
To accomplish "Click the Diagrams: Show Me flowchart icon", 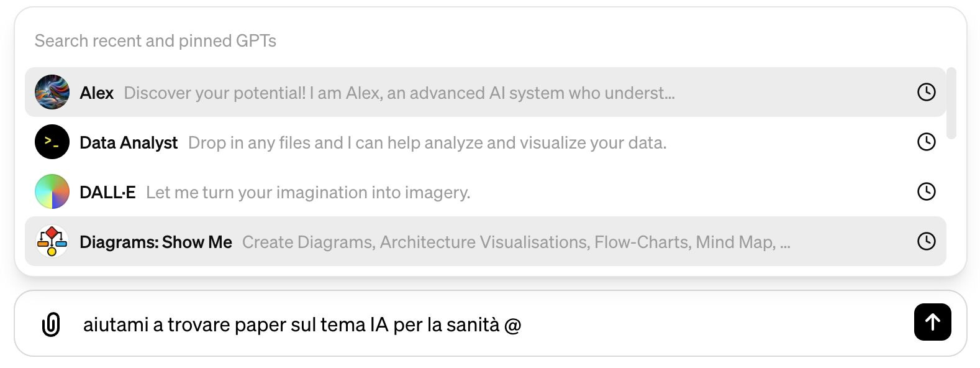I will tap(52, 241).
